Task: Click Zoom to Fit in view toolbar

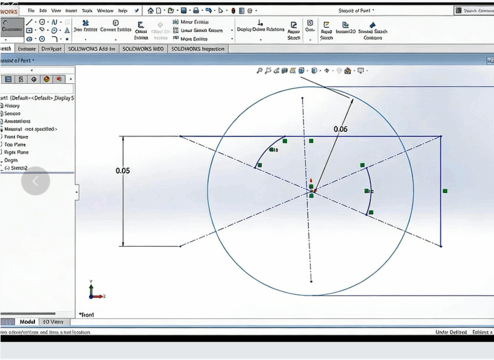Action: pyautogui.click(x=259, y=71)
